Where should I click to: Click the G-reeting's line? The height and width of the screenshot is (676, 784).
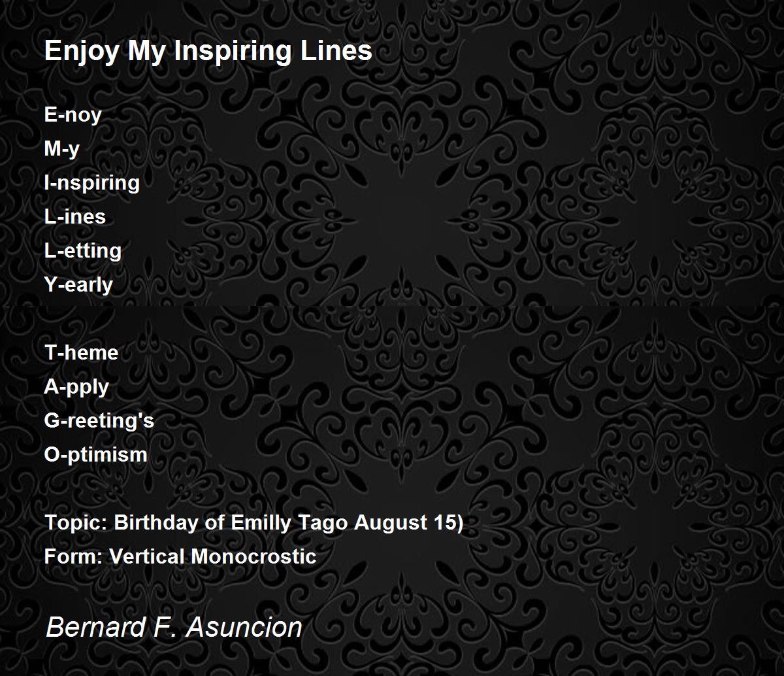point(99,421)
